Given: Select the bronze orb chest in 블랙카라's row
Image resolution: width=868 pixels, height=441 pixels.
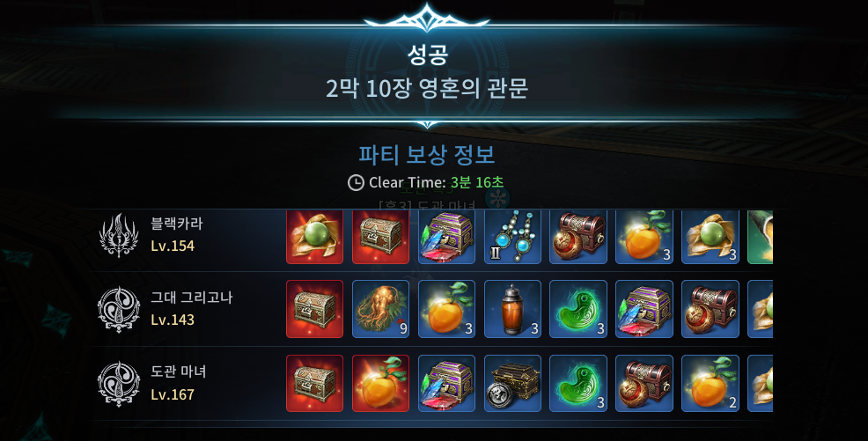Looking at the screenshot, I should (x=578, y=236).
